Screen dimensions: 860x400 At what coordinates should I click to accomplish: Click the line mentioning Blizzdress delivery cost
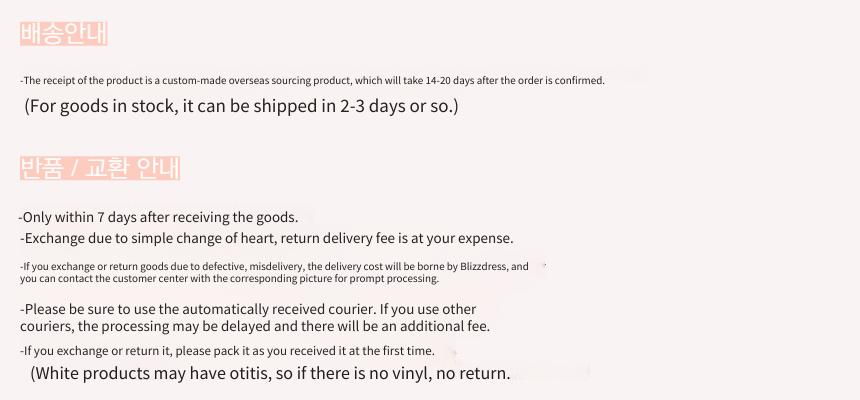(274, 267)
